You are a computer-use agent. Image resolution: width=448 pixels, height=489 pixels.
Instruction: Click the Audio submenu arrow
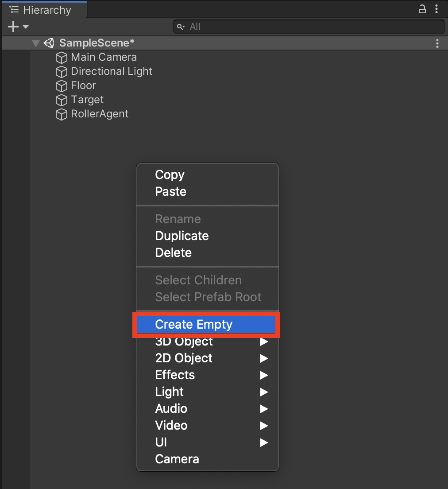(x=264, y=409)
